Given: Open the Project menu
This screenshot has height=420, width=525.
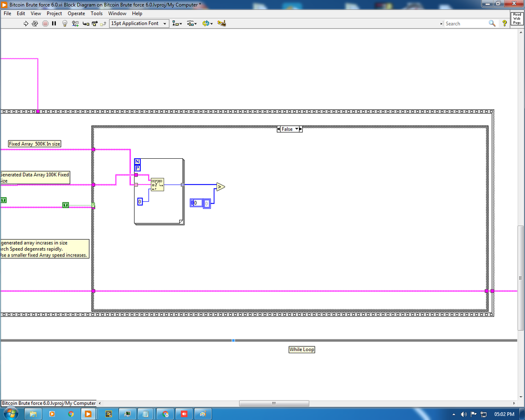Looking at the screenshot, I should coord(54,13).
